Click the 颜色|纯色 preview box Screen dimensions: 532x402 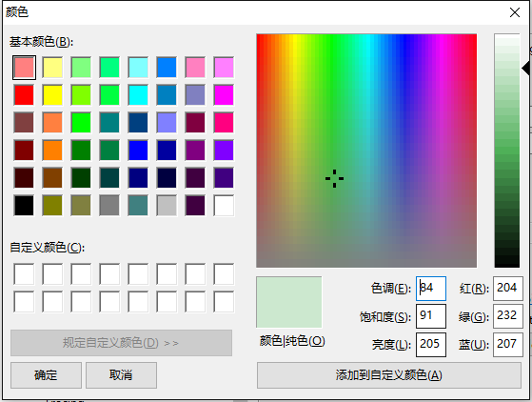pyautogui.click(x=289, y=302)
